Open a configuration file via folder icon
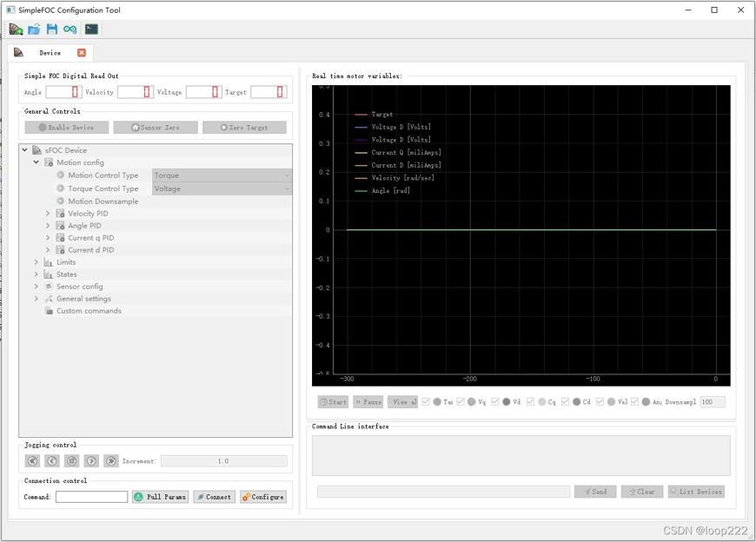The width and height of the screenshot is (756, 542). tap(34, 30)
